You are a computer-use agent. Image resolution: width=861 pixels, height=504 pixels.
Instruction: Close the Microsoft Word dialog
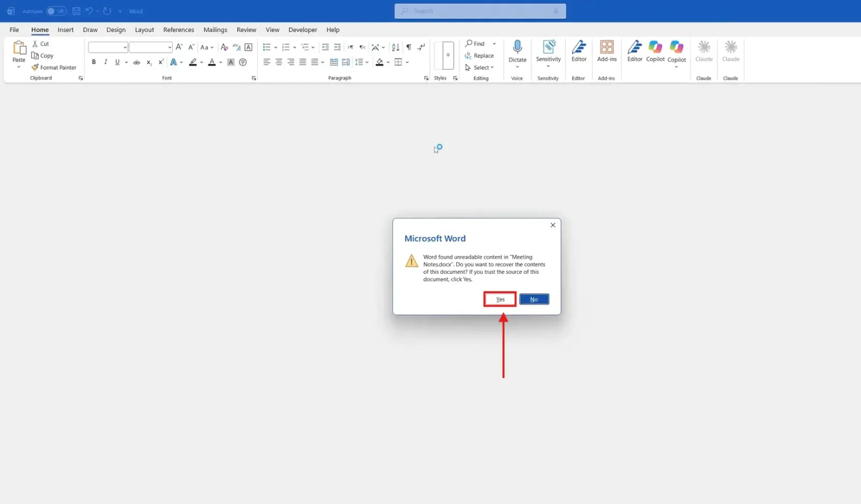pos(553,225)
